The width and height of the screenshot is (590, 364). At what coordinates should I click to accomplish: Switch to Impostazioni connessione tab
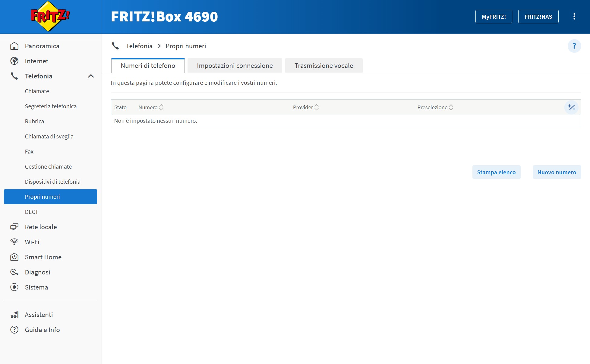[235, 65]
